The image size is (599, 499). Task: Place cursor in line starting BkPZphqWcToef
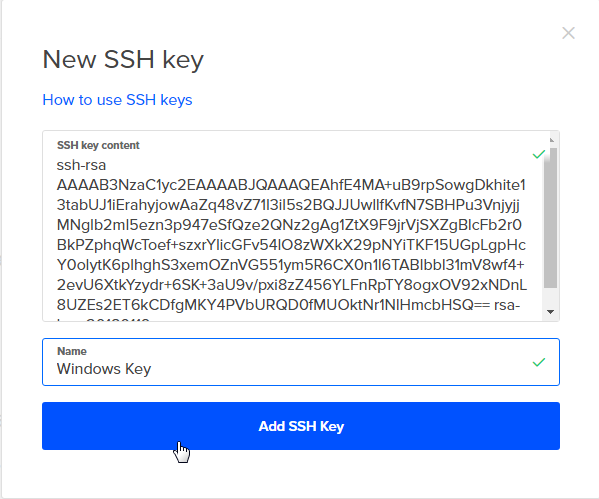[291, 245]
